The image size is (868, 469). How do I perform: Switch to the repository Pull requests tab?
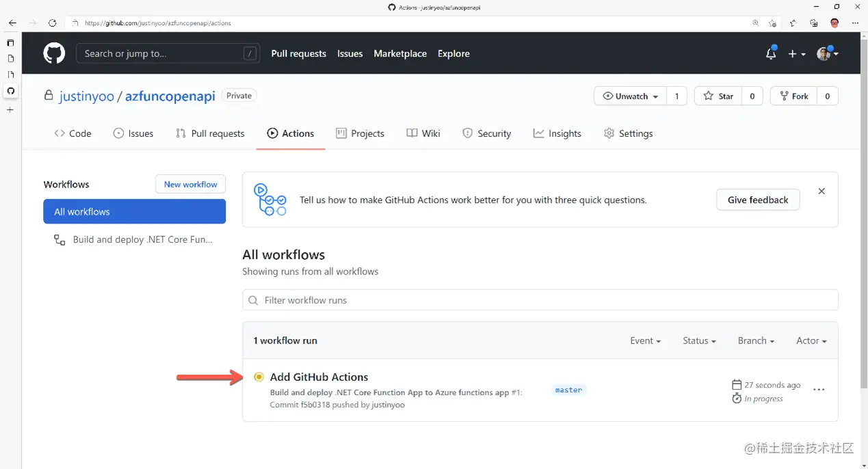click(210, 133)
